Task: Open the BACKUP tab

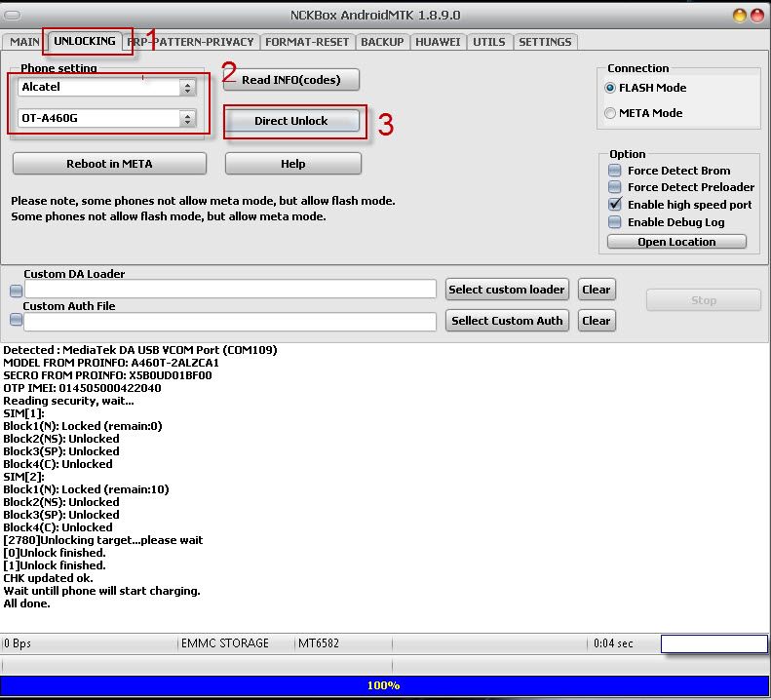Action: click(382, 42)
